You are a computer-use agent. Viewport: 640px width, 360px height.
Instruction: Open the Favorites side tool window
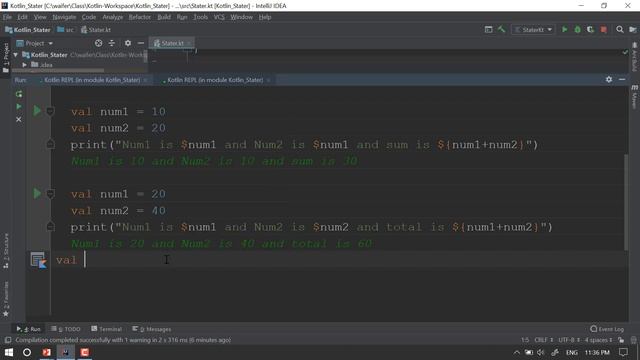(x=6, y=299)
